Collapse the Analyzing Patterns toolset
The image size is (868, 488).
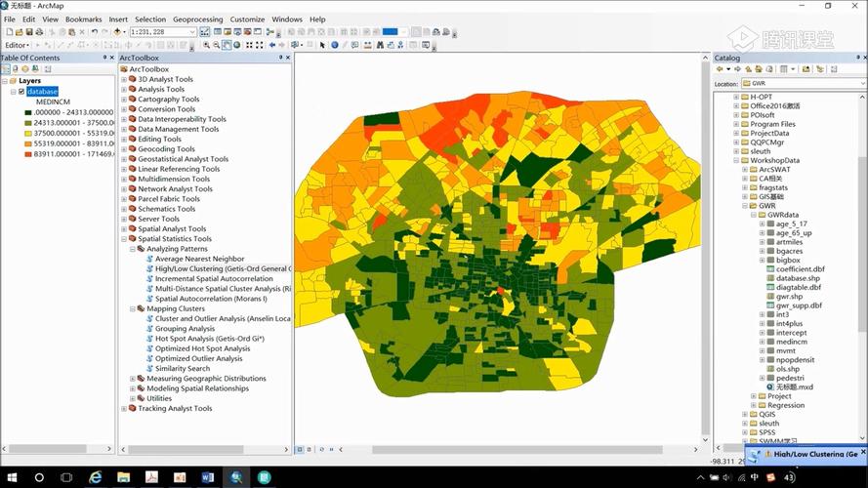pyautogui.click(x=133, y=249)
